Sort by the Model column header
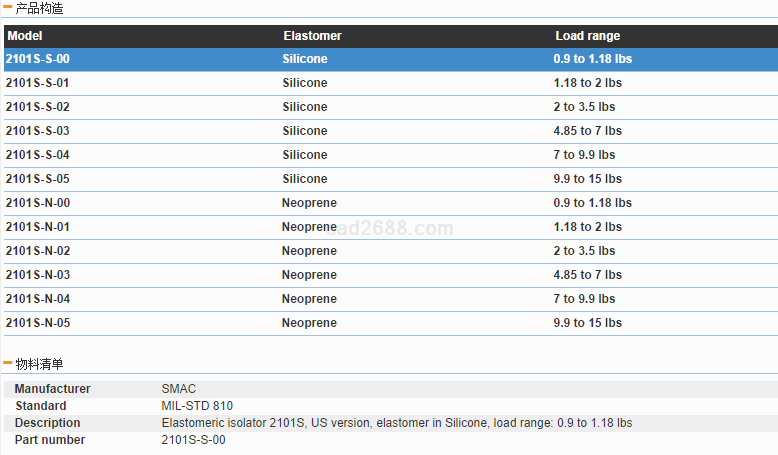Viewport: 778px width, 455px height. [x=25, y=36]
